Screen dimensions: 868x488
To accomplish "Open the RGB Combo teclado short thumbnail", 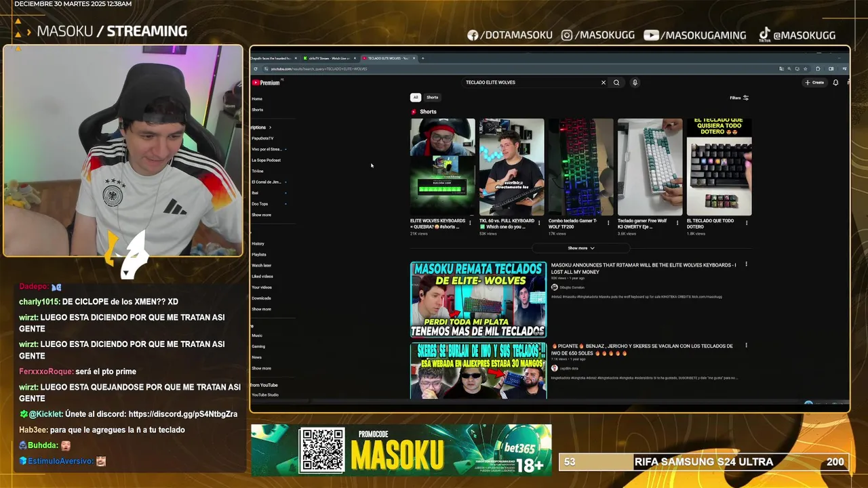I will pyautogui.click(x=580, y=167).
